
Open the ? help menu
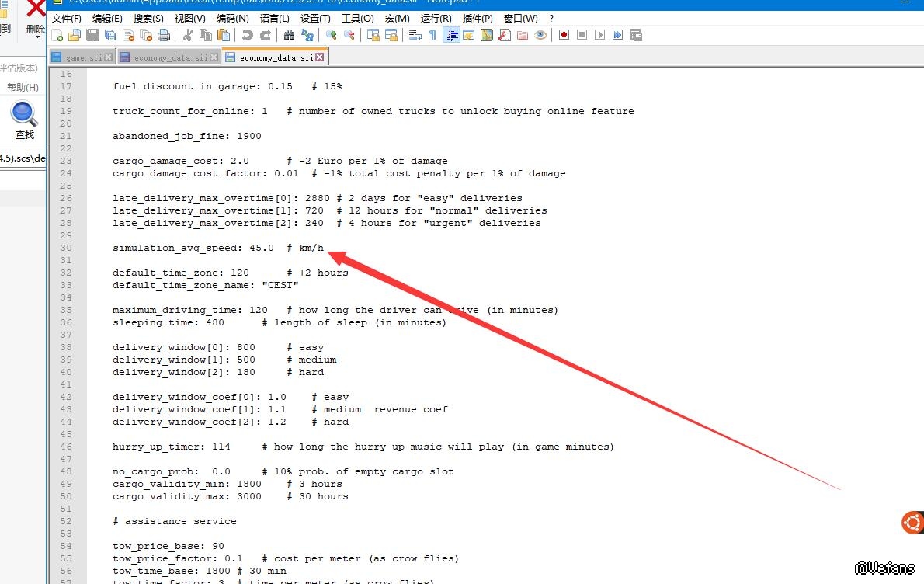tap(551, 19)
